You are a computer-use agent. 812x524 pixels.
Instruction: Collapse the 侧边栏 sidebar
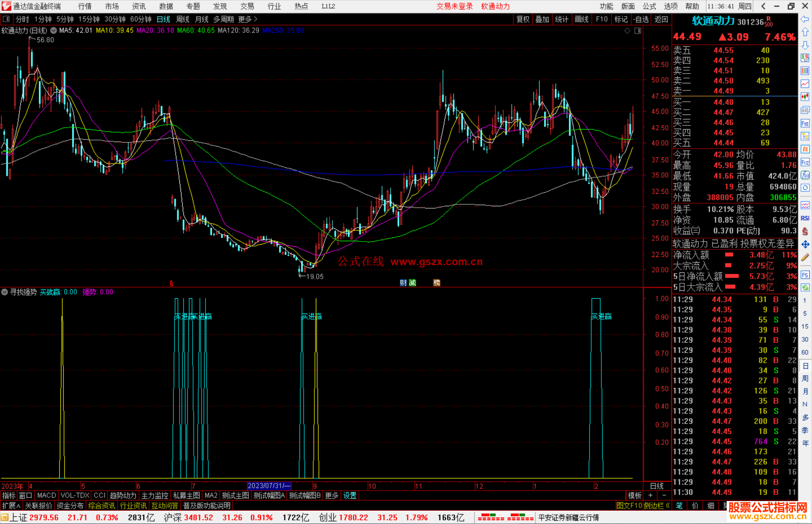pos(656,506)
